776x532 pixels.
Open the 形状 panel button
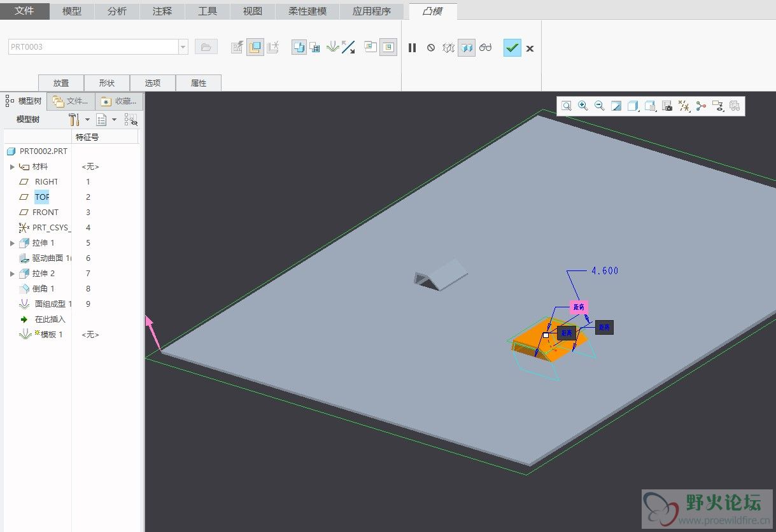[x=107, y=83]
